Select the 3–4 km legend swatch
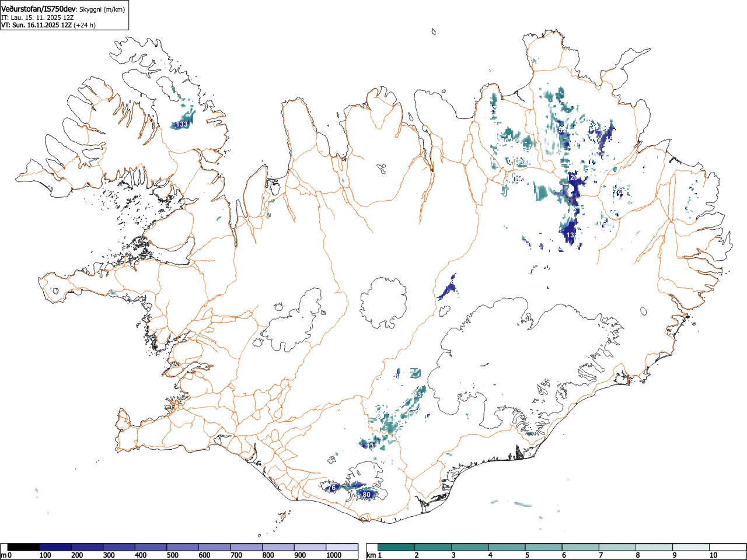Viewport: 747px width, 560px height. pyautogui.click(x=470, y=547)
